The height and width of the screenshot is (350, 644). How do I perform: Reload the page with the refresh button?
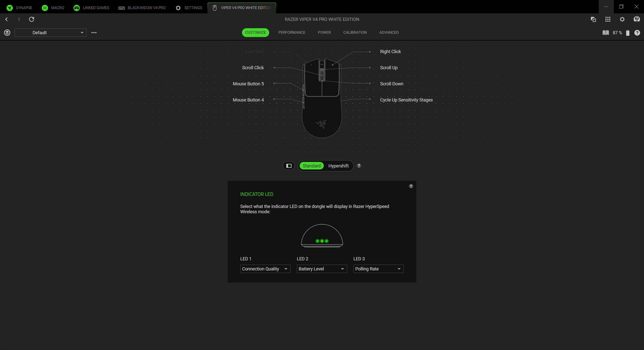(x=32, y=19)
